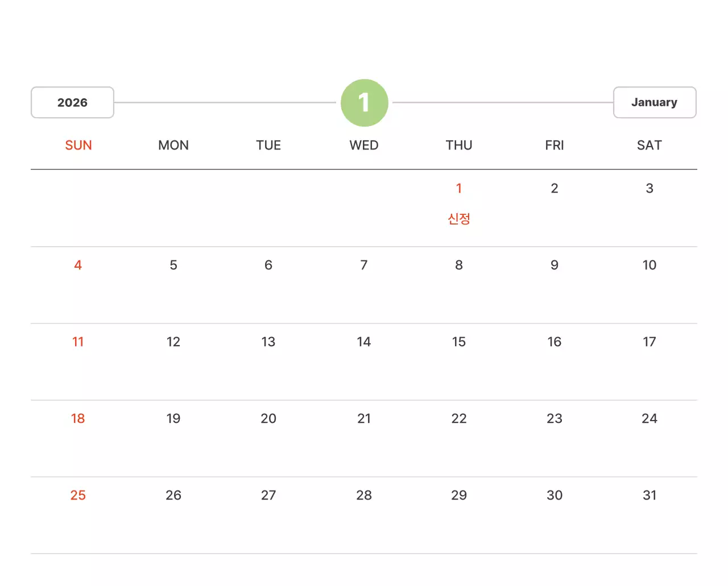This screenshot has height=586, width=728.
Task: Select the WED column header
Action: [x=364, y=146]
